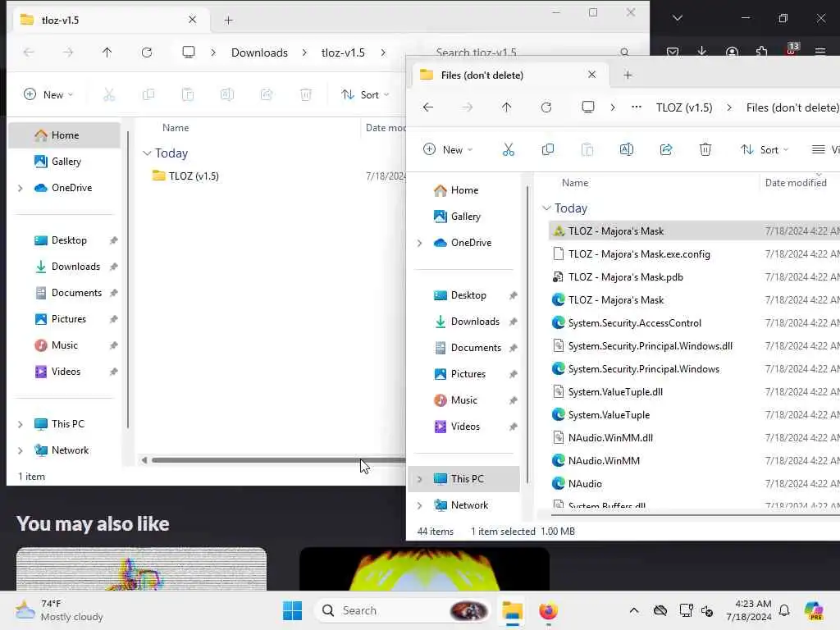Go up one folder in Files (don't delete) window
The image size is (840, 630).
coord(506,107)
